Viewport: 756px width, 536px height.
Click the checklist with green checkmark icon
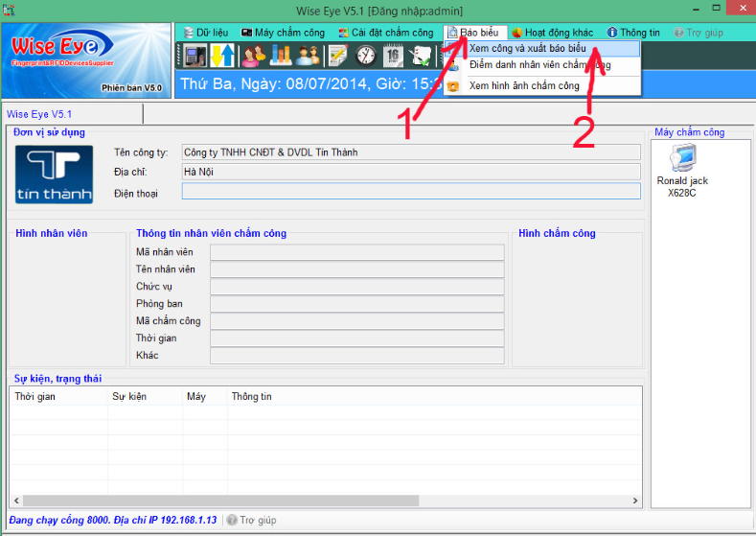pos(420,55)
